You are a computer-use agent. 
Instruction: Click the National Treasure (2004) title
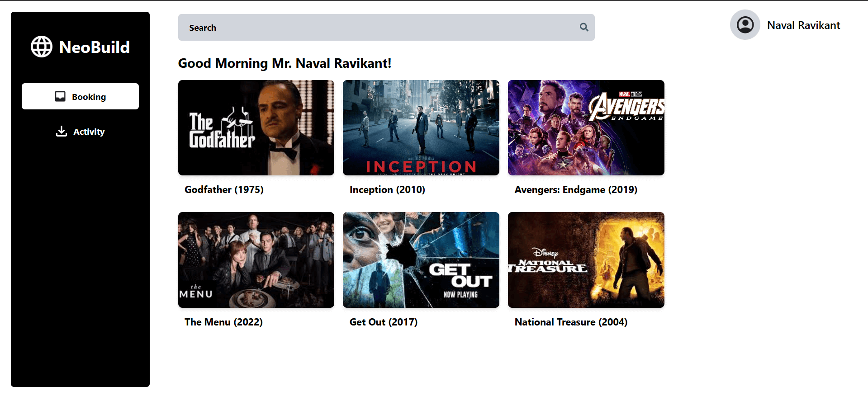pos(571,322)
